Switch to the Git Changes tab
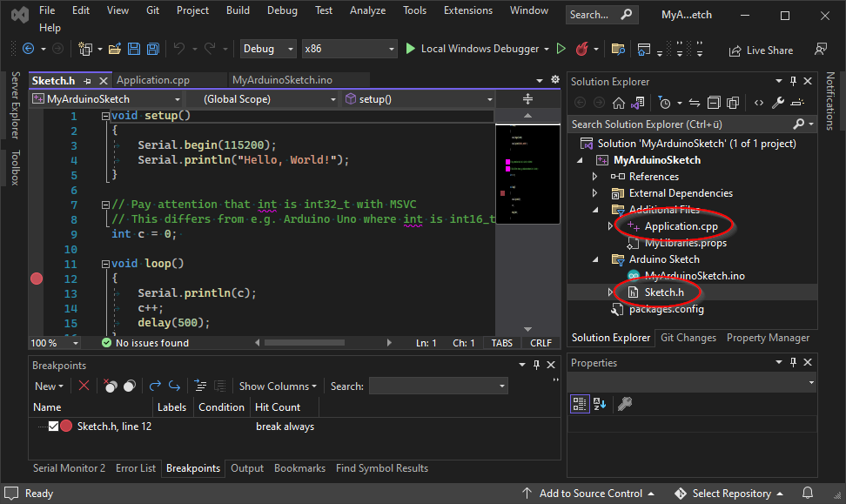Screen dimensions: 846x504 pyautogui.click(x=688, y=338)
